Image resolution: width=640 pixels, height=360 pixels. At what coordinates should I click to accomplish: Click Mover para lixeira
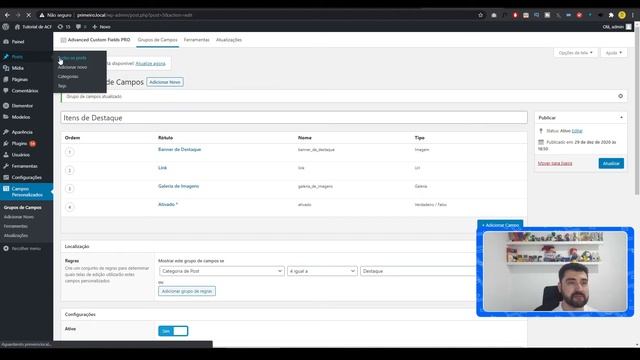pyautogui.click(x=555, y=163)
